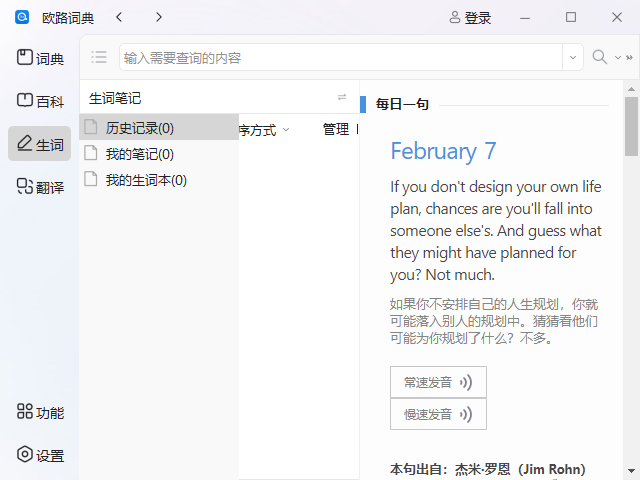Click the 管理 manage button
Image resolution: width=640 pixels, height=480 pixels.
coord(336,129)
